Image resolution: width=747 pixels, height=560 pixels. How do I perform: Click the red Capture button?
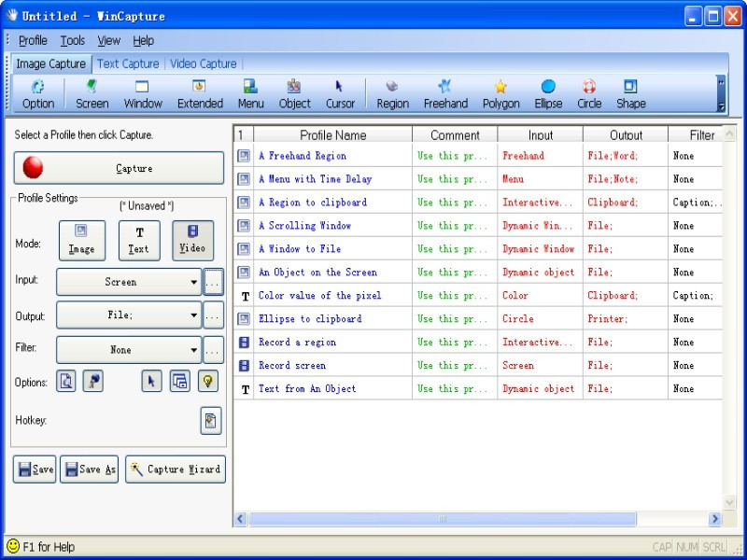coord(119,168)
